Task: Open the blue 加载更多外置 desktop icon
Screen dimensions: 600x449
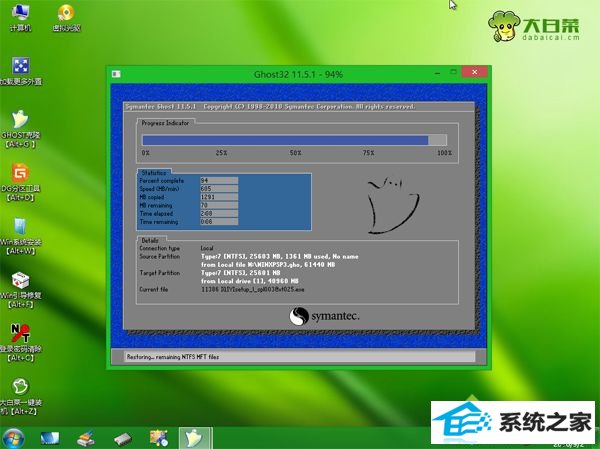Action: (x=21, y=71)
